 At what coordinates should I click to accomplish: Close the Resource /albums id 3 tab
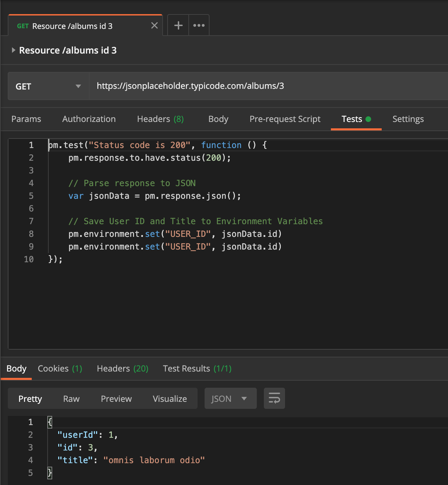click(154, 25)
